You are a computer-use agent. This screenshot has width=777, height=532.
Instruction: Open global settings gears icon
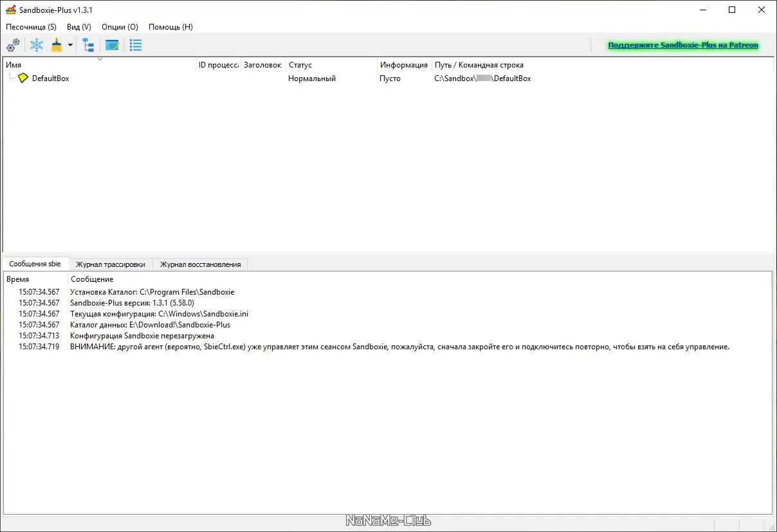(x=13, y=46)
